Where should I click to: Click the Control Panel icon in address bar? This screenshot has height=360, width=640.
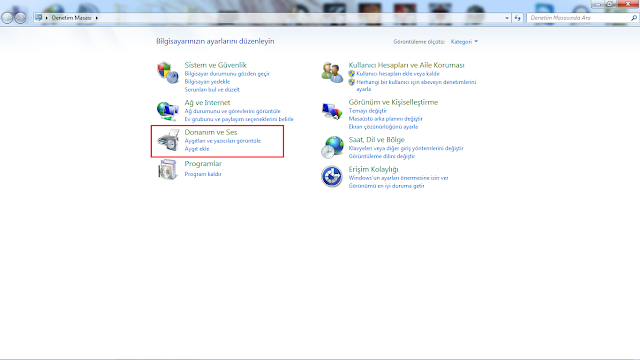38,18
